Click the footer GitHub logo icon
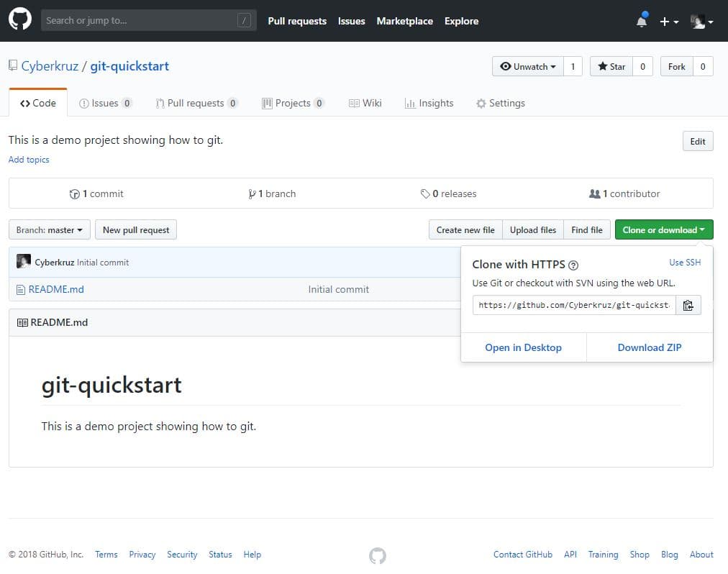 click(378, 555)
